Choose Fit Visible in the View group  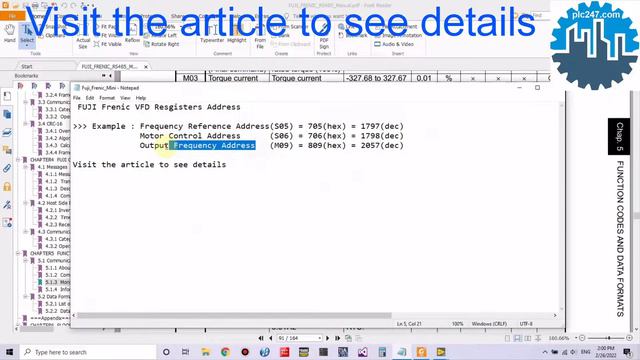click(108, 44)
